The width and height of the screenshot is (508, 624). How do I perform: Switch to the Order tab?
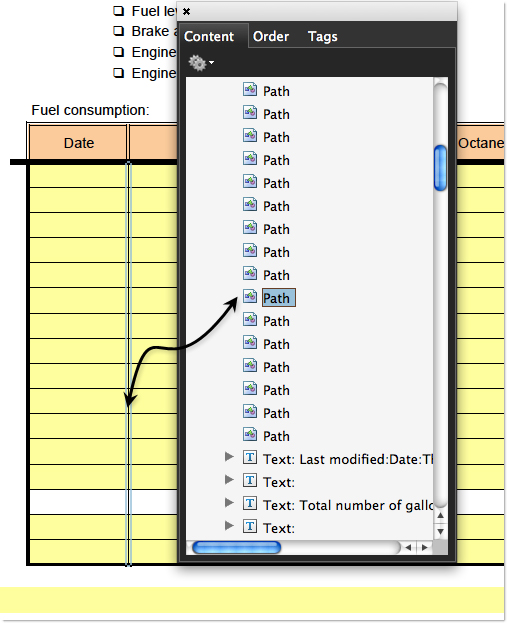(x=271, y=37)
